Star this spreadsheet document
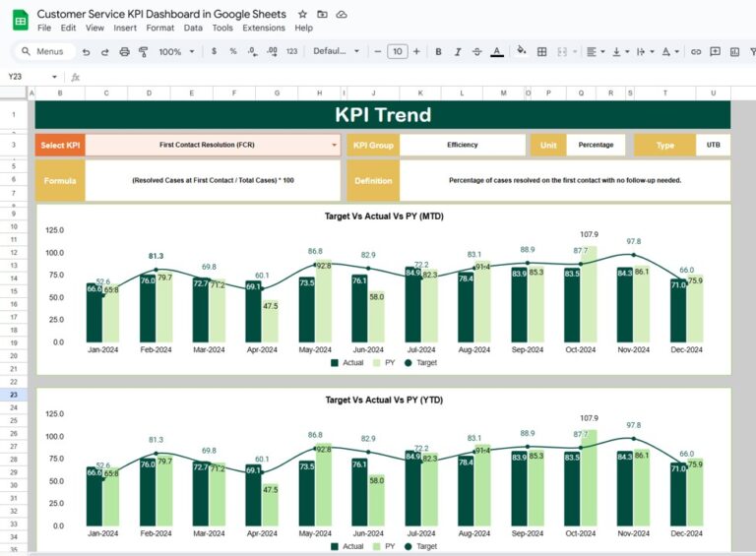The image size is (756, 556). point(302,15)
